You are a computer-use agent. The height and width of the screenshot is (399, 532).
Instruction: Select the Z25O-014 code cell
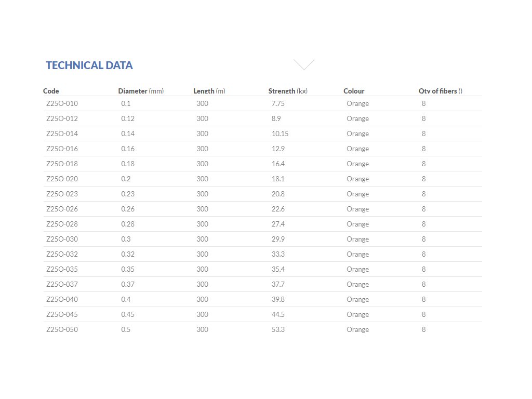(x=62, y=134)
